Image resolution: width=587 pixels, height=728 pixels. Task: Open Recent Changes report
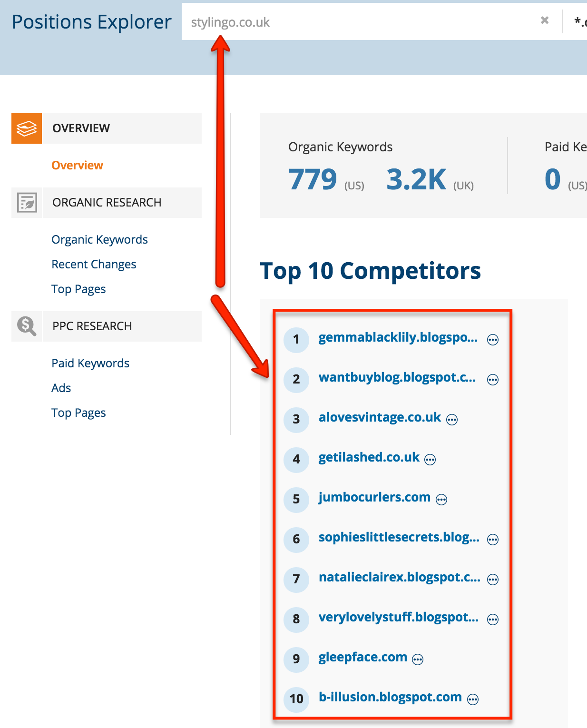coord(94,265)
